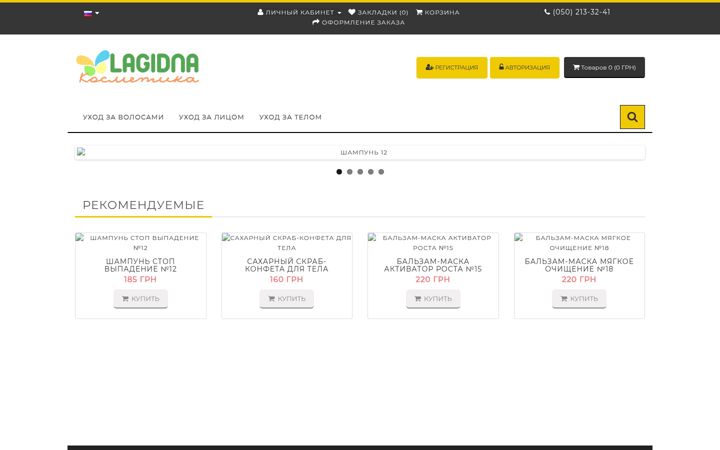720x450 pixels.
Task: Open the language flag selector
Action: coord(91,13)
